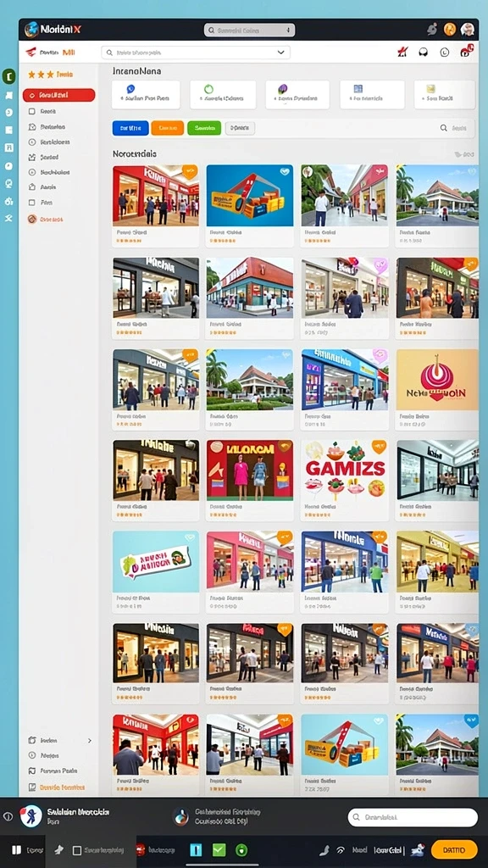Open the crossed-tools icon at blue strip bottom
The image size is (488, 868).
point(8,218)
